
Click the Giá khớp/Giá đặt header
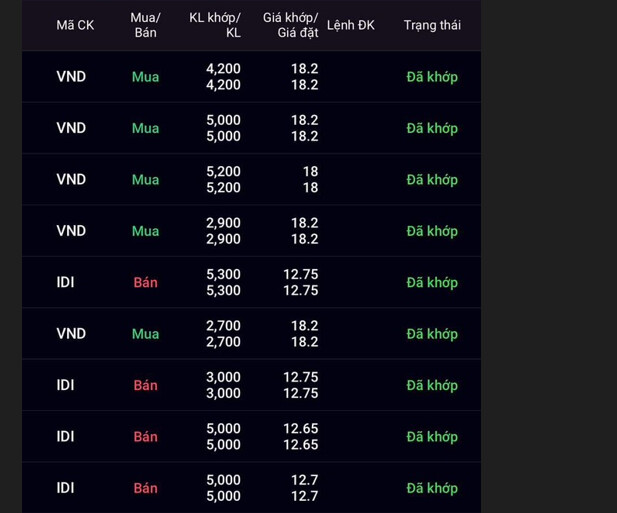point(297,25)
